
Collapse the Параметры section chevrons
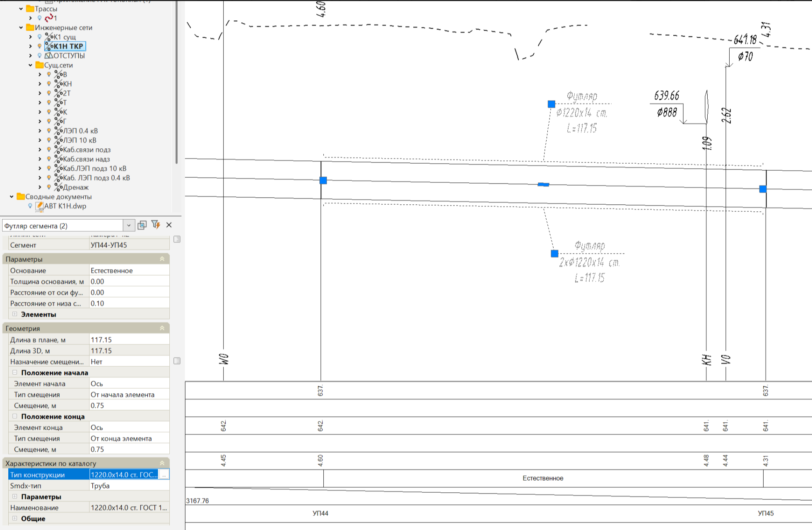click(162, 259)
